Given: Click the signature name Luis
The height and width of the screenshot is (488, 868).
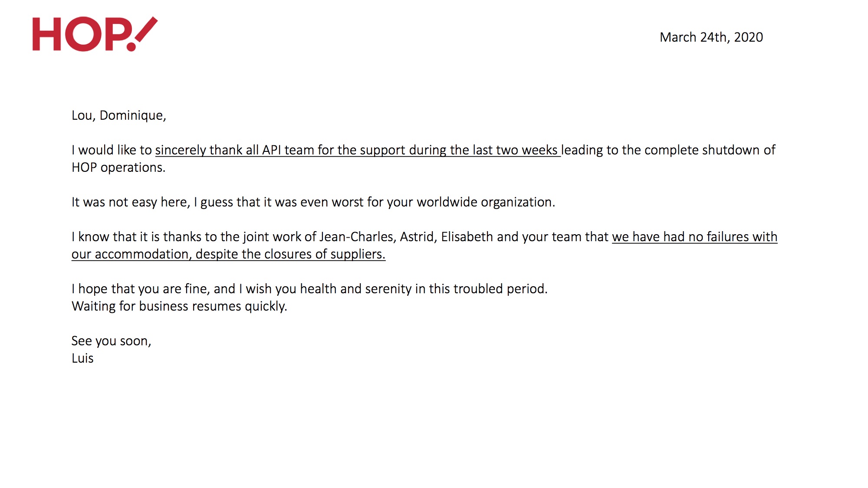Looking at the screenshot, I should 82,358.
